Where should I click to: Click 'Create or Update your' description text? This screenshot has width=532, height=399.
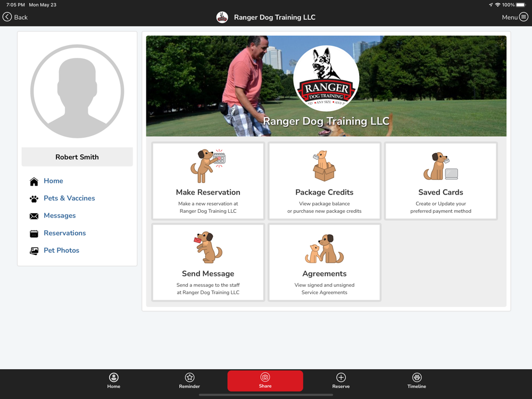[440, 204]
